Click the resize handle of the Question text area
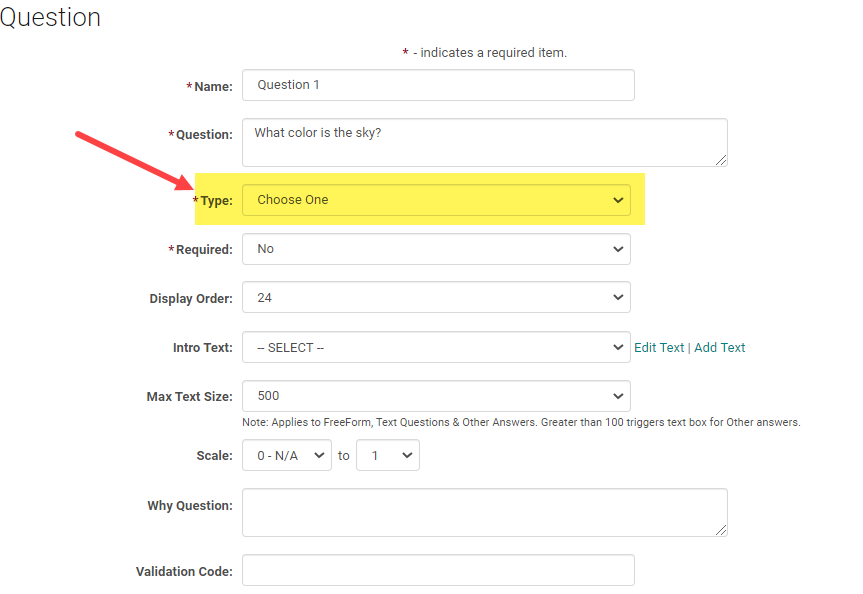 721,160
